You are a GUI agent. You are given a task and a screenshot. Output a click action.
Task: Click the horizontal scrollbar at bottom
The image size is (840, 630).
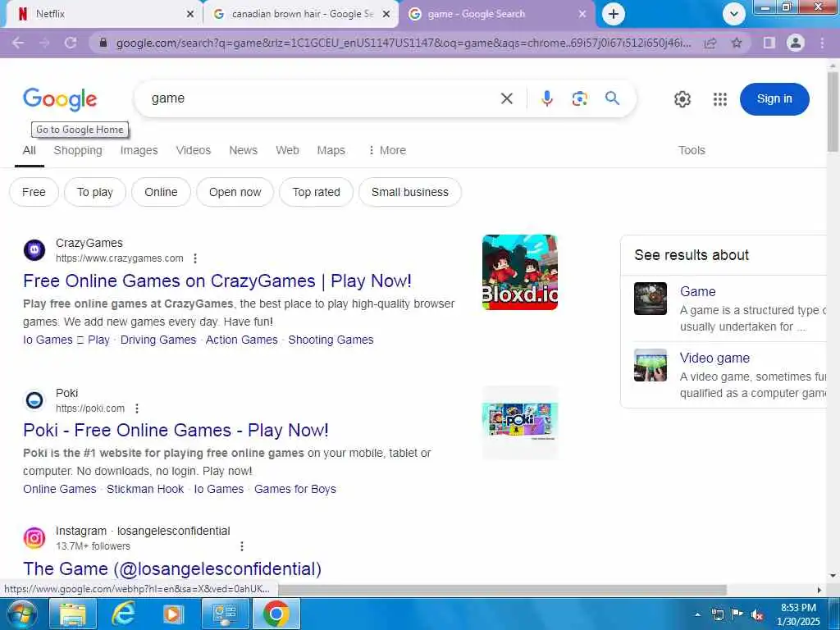coord(502,590)
